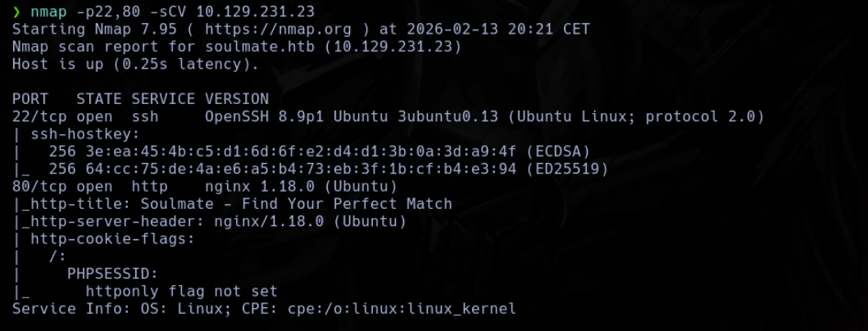Click the Soulmate http-title line
The height and width of the screenshot is (331, 868).
coord(232,204)
